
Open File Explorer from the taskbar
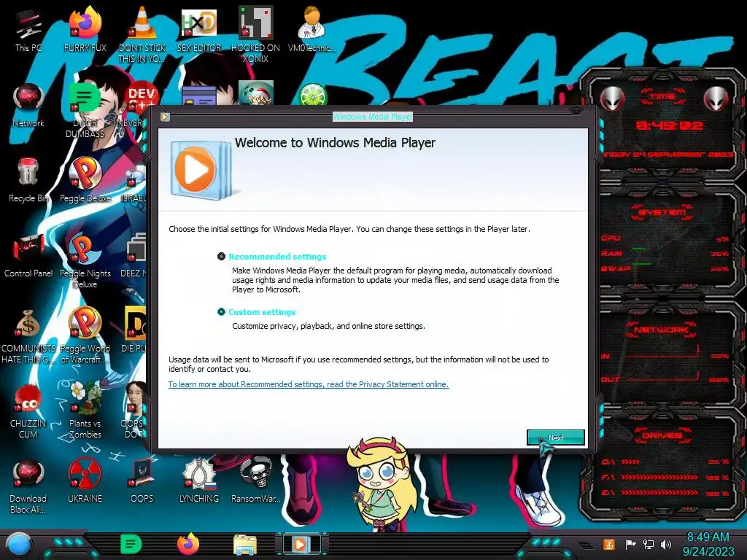coord(245,544)
